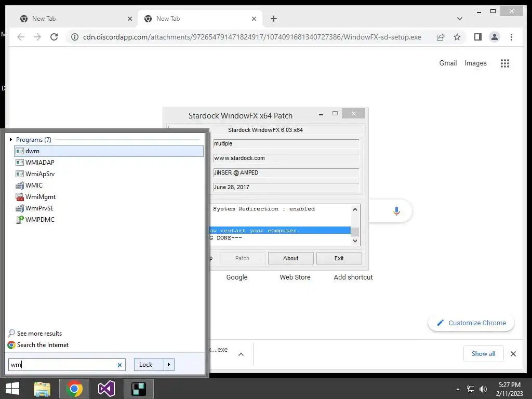The height and width of the screenshot is (399, 532).
Task: Select the highlighted restart your computer line
Action: 280,231
